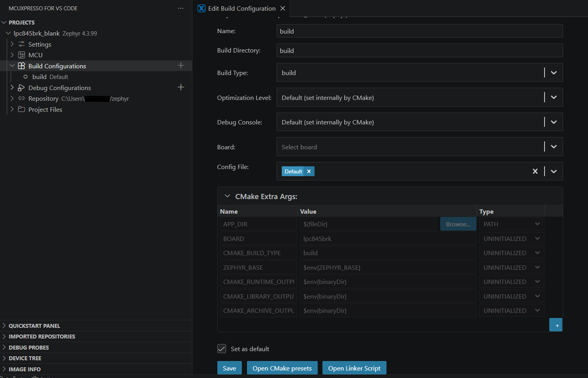Collapse the PROJECTS section

(x=4, y=23)
